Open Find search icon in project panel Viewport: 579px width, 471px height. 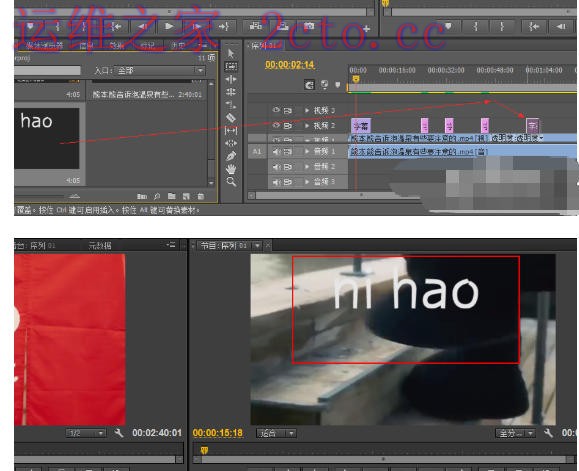157,196
